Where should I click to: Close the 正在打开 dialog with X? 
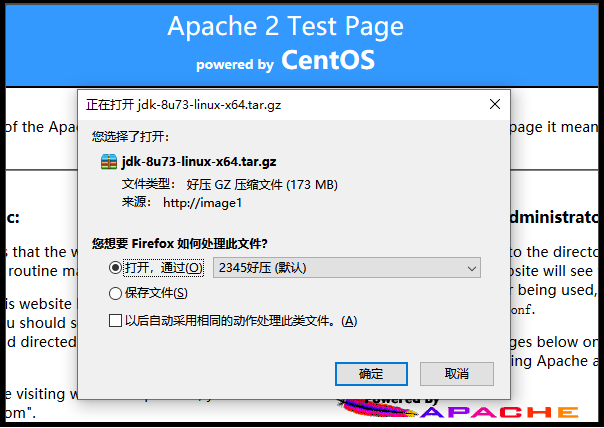coord(495,104)
